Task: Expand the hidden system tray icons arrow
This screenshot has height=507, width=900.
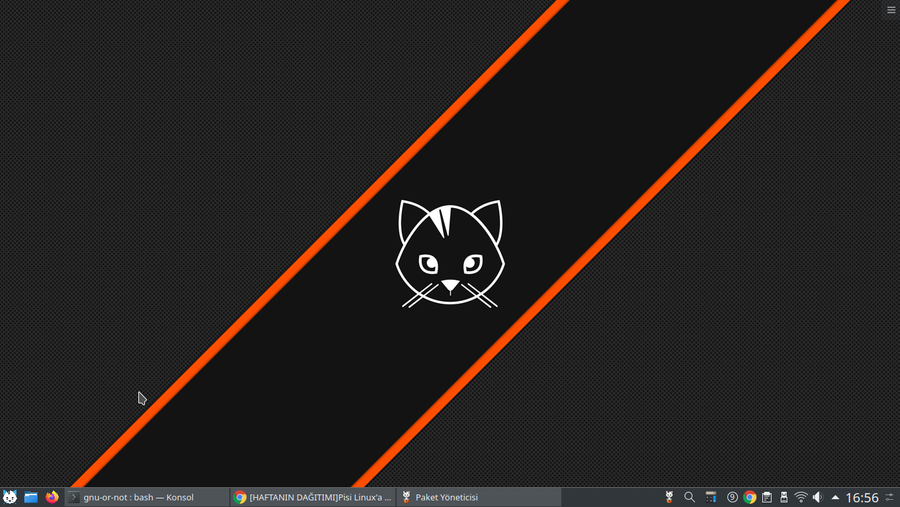Action: click(835, 497)
